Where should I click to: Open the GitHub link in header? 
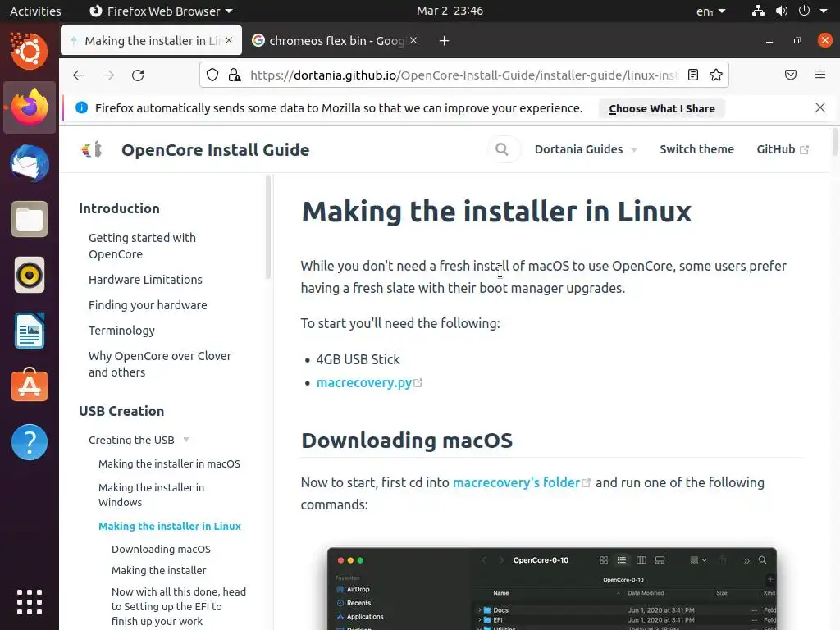tap(782, 149)
